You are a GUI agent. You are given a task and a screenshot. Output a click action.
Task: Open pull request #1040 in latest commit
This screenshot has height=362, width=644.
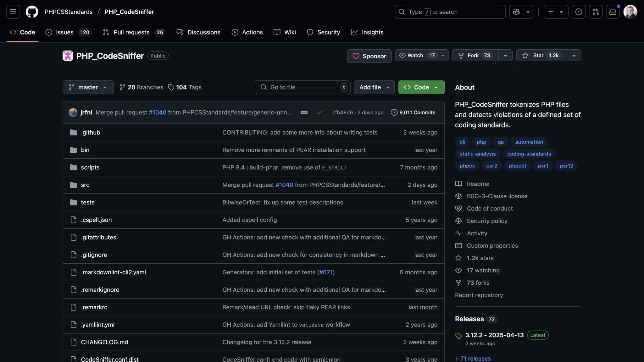(157, 112)
